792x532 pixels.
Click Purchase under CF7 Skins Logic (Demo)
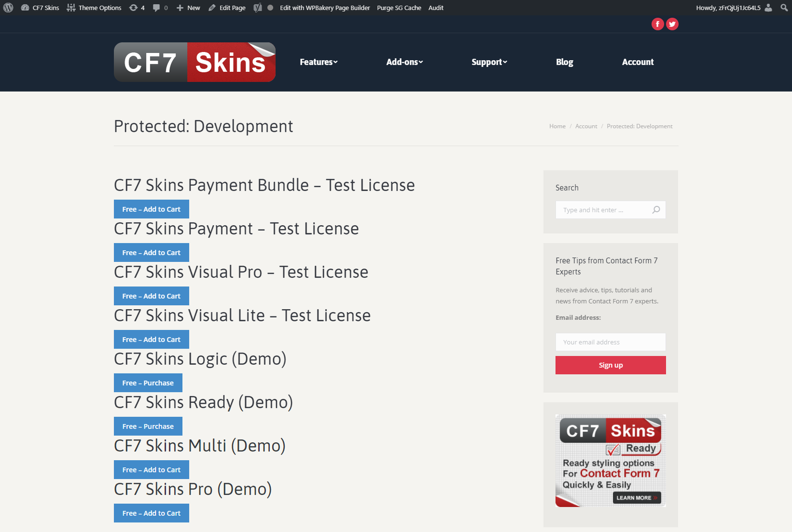tap(148, 383)
